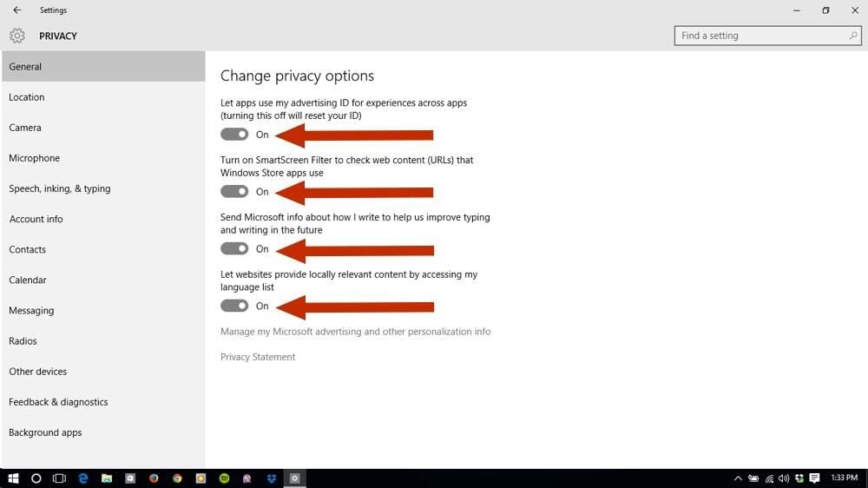Viewport: 868px width, 488px height.
Task: Close the Settings window
Action: pos(855,10)
